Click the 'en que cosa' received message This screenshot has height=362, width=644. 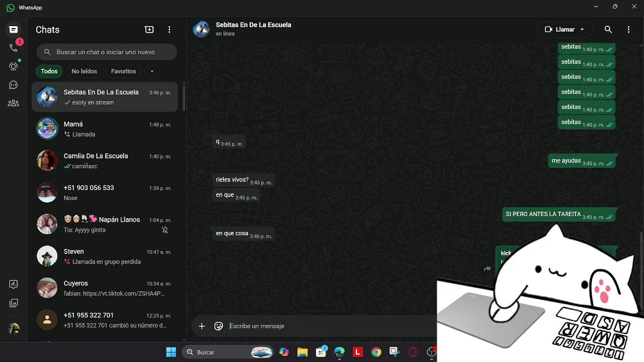tap(244, 234)
